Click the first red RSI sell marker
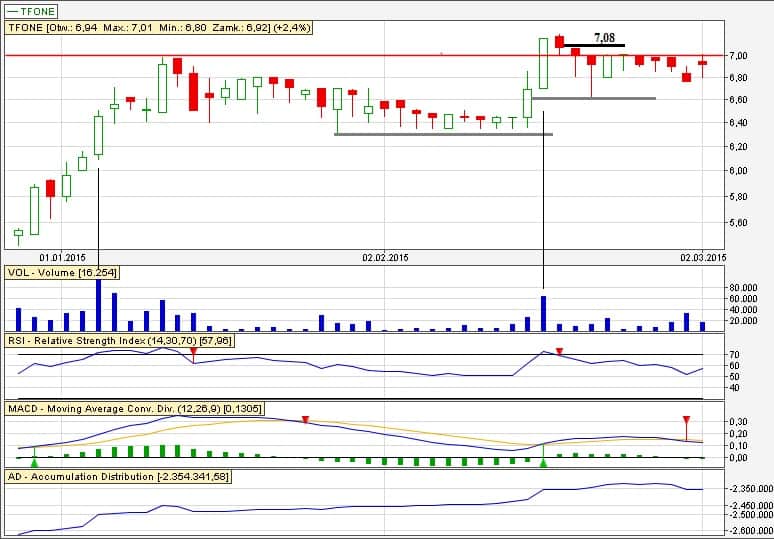 [x=193, y=352]
